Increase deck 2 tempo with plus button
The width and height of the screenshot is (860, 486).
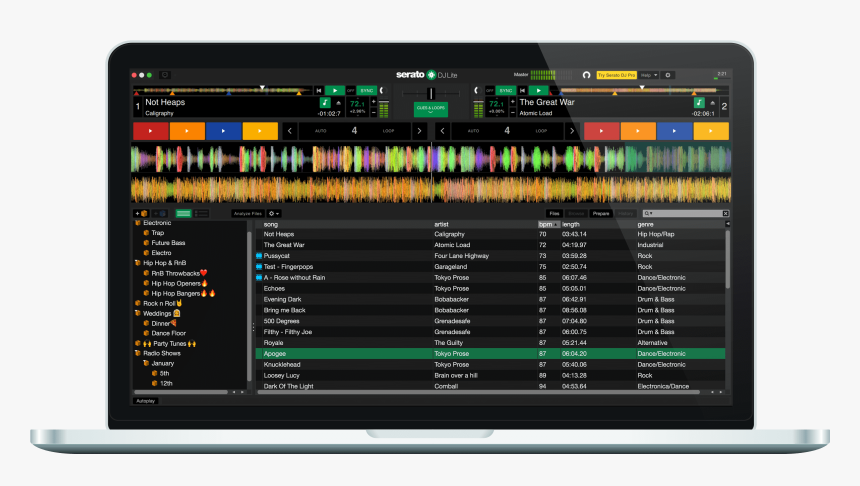513,101
